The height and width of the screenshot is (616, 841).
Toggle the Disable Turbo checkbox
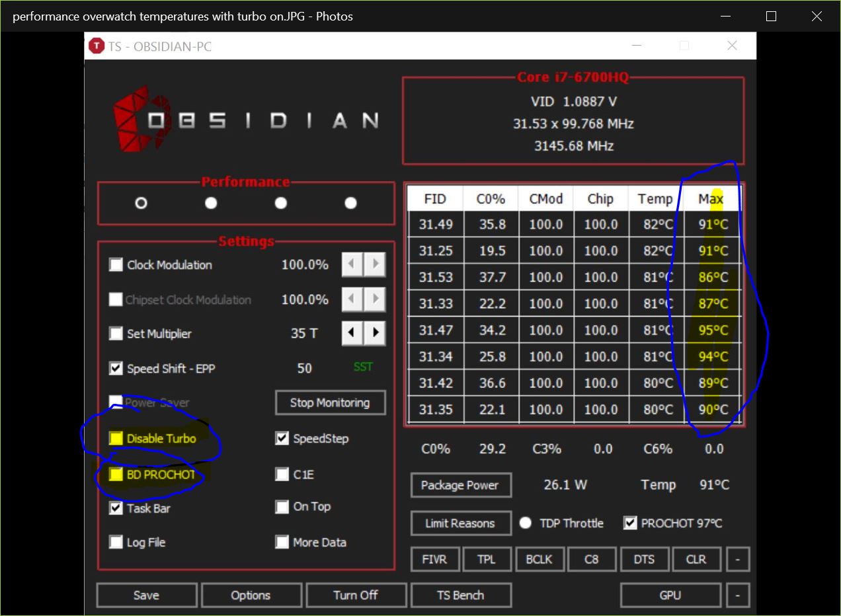pyautogui.click(x=116, y=438)
